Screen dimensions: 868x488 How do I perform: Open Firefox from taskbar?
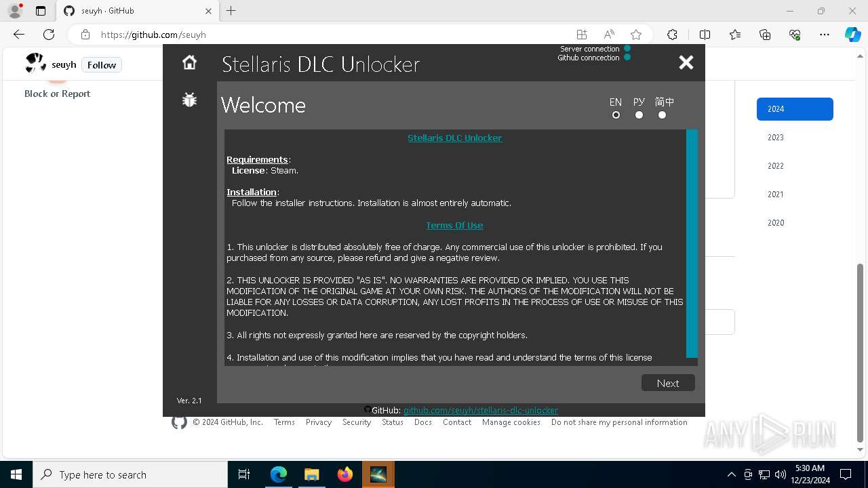point(344,474)
